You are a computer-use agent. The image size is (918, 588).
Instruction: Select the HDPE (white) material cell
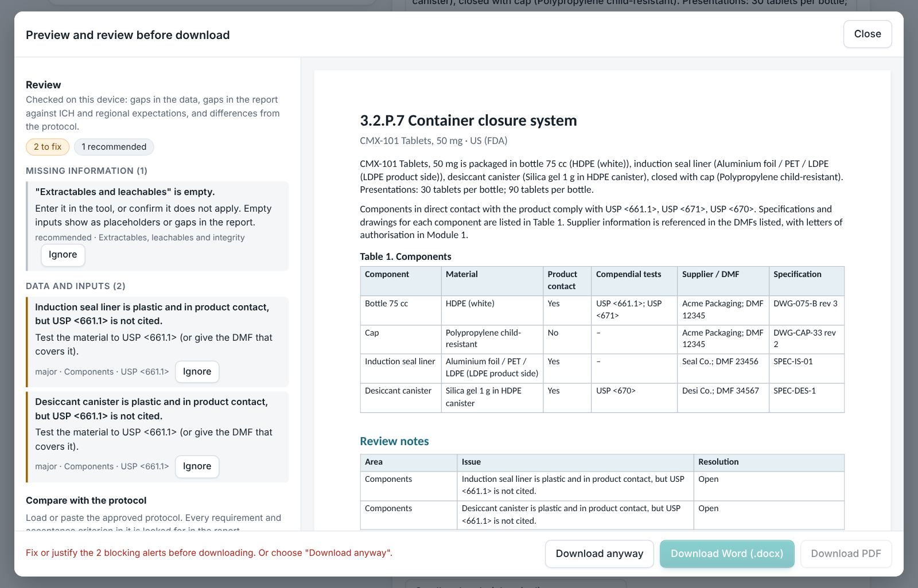(x=492, y=310)
